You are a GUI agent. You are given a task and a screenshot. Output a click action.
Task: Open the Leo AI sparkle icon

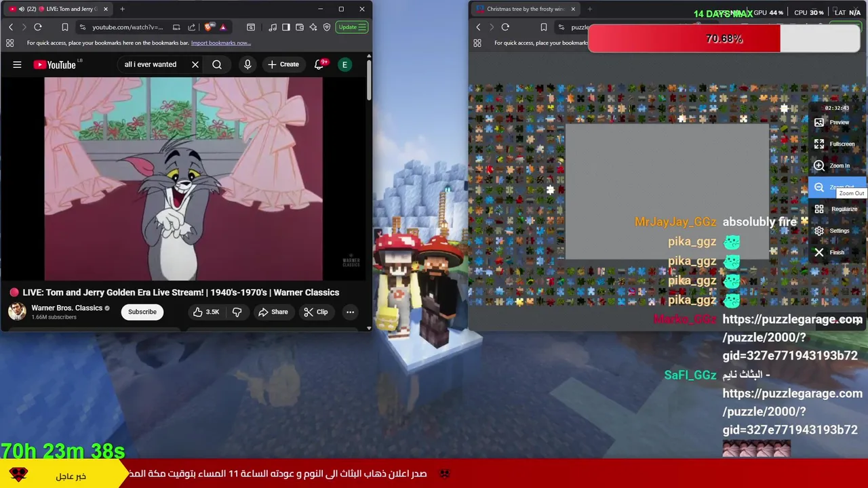tap(313, 27)
